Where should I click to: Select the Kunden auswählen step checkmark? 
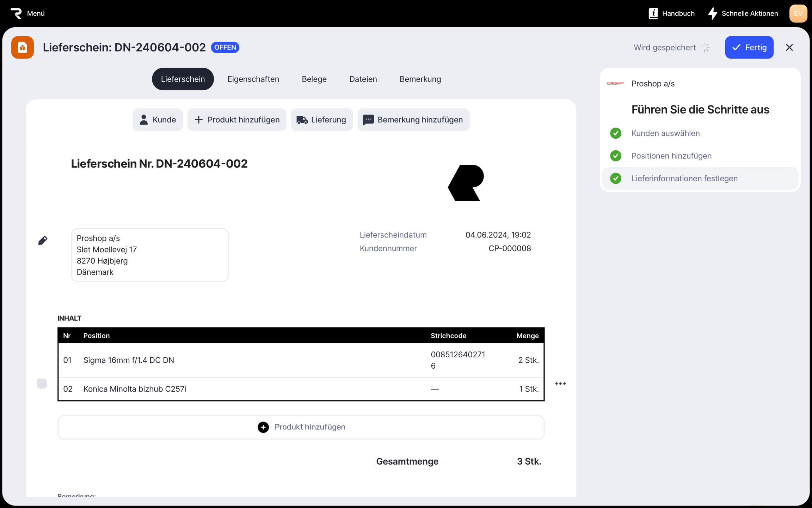click(616, 133)
